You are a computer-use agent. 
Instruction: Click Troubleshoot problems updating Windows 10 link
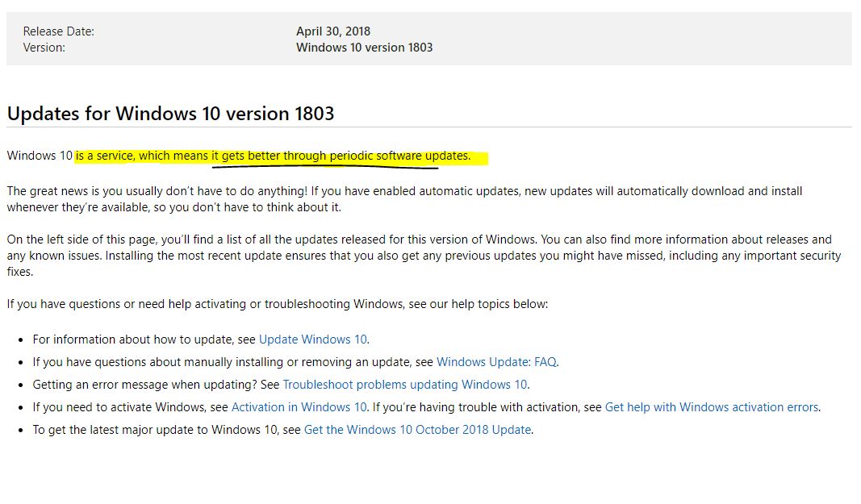(x=405, y=385)
